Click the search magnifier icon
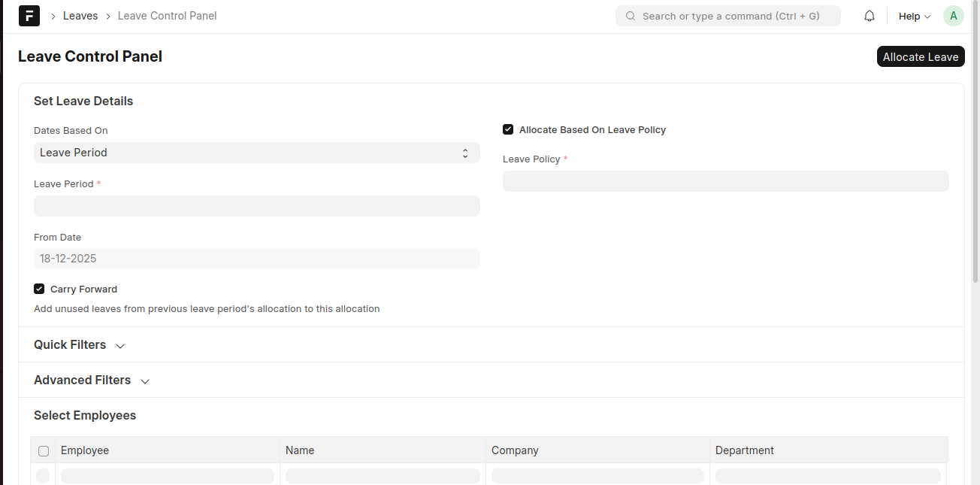The image size is (980, 485). click(630, 16)
